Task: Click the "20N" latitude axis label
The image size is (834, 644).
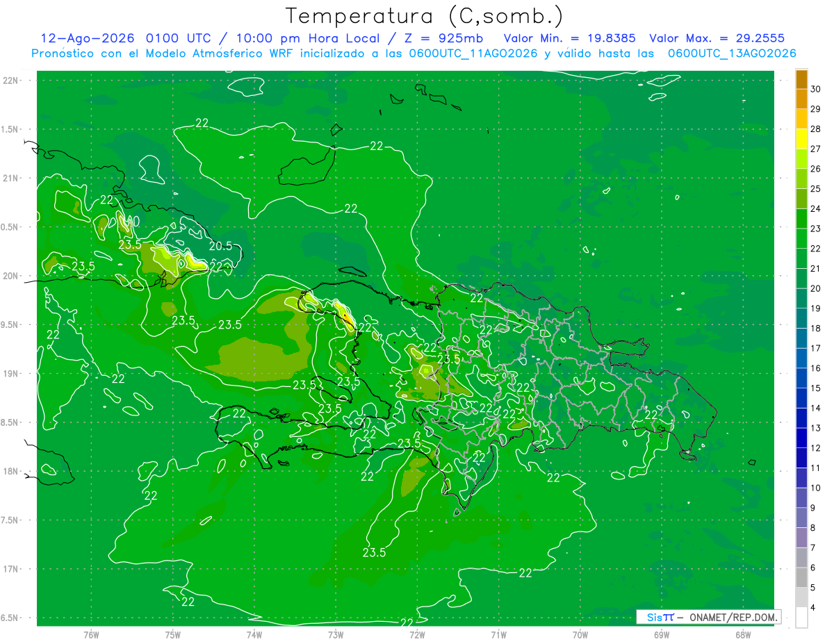Action: pyautogui.click(x=10, y=276)
